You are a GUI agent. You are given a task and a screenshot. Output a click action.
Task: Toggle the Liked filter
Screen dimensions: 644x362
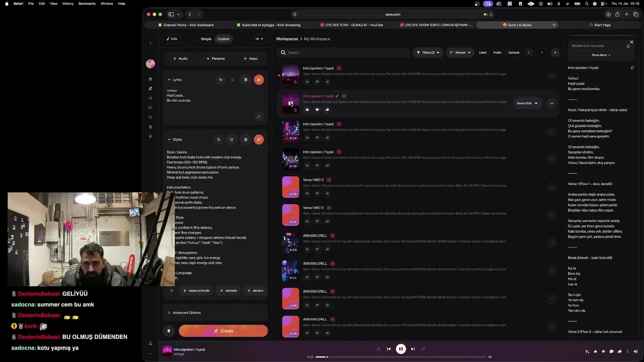482,52
